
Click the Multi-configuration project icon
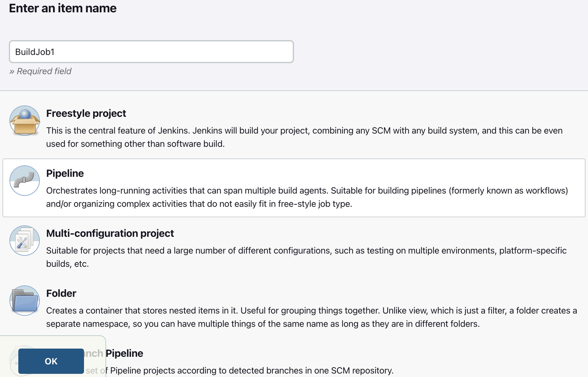pos(24,241)
